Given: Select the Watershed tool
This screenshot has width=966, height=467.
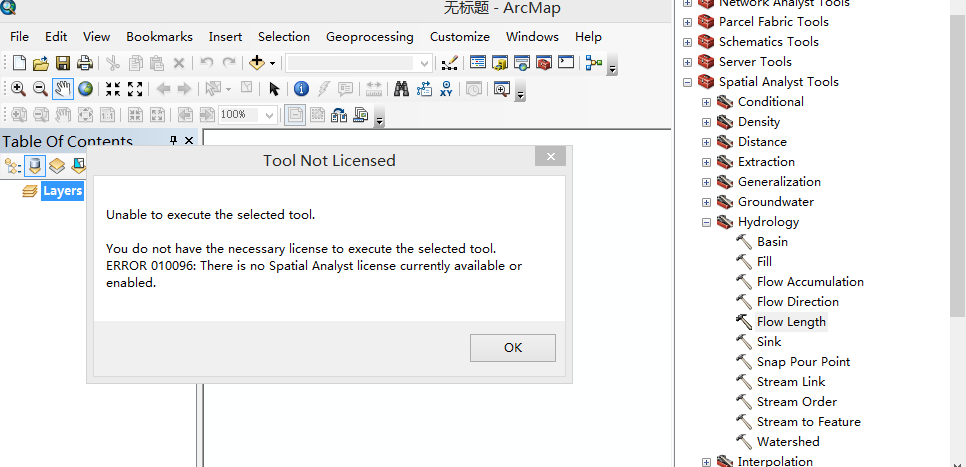Looking at the screenshot, I should (788, 442).
